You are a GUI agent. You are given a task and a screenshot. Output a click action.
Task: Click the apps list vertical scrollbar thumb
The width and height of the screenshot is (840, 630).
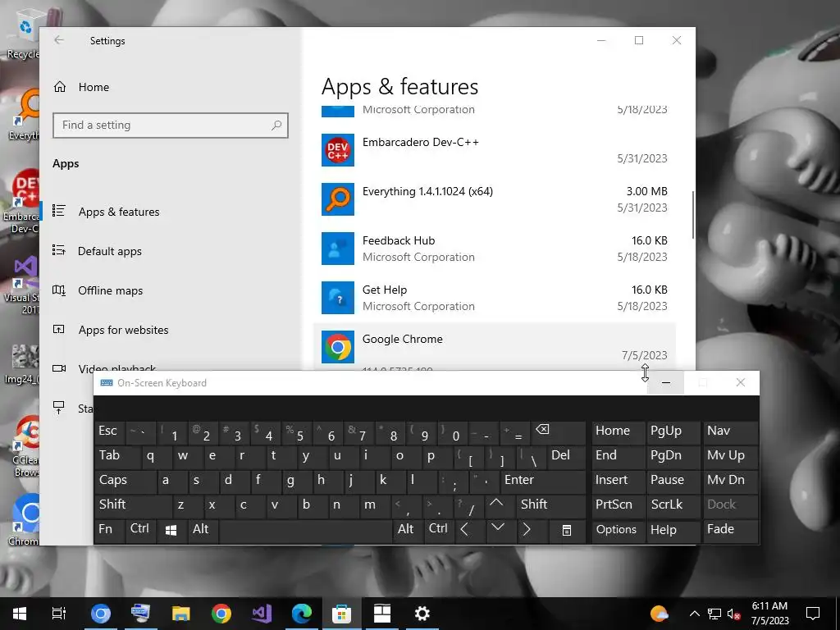point(693,214)
